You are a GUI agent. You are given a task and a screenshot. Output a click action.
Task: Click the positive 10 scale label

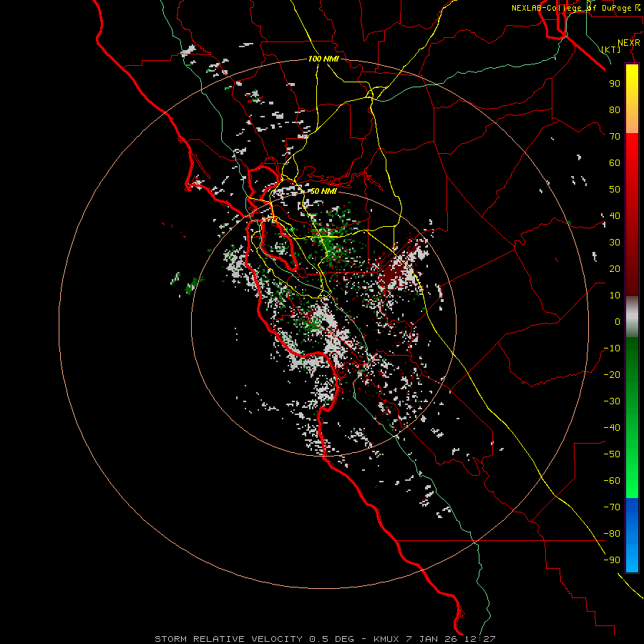coord(615,296)
